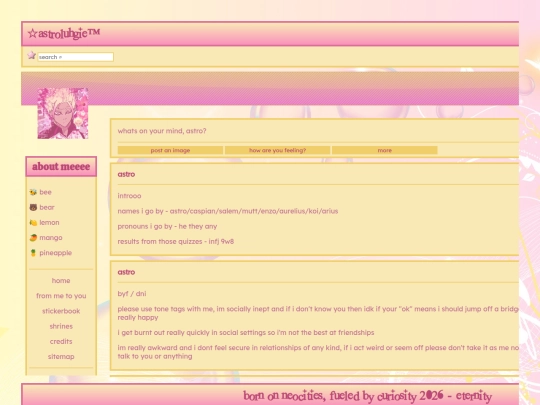Click the "results from those quizzes" line
This screenshot has width=540, height=405.
click(x=176, y=241)
